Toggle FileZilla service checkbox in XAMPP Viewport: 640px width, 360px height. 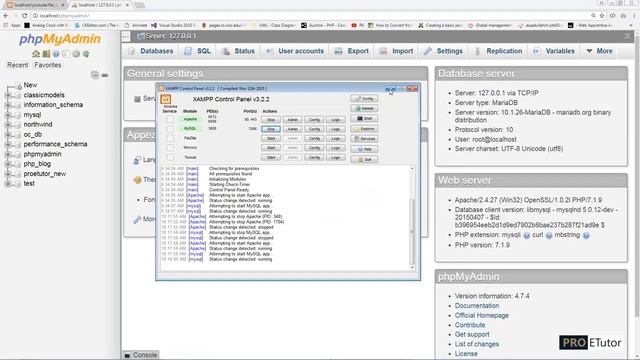(x=170, y=138)
